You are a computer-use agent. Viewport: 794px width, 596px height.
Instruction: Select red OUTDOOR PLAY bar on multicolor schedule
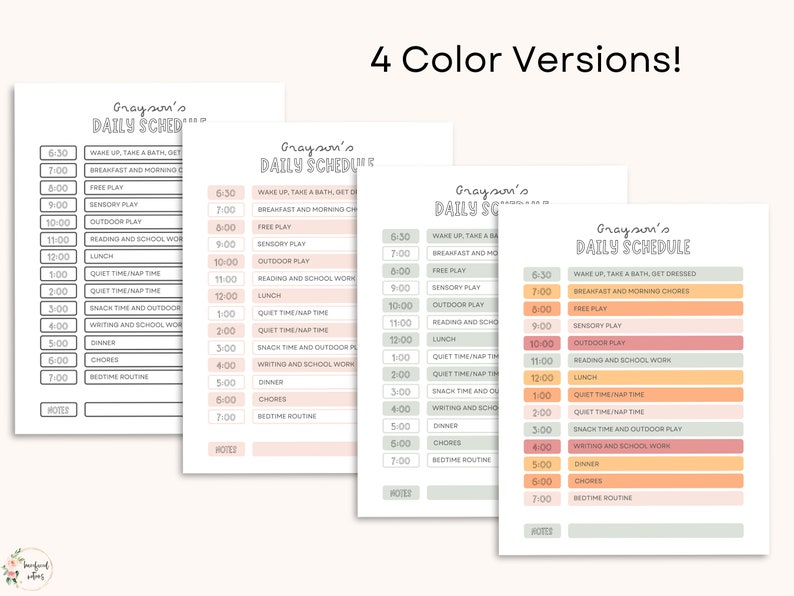[x=655, y=343]
